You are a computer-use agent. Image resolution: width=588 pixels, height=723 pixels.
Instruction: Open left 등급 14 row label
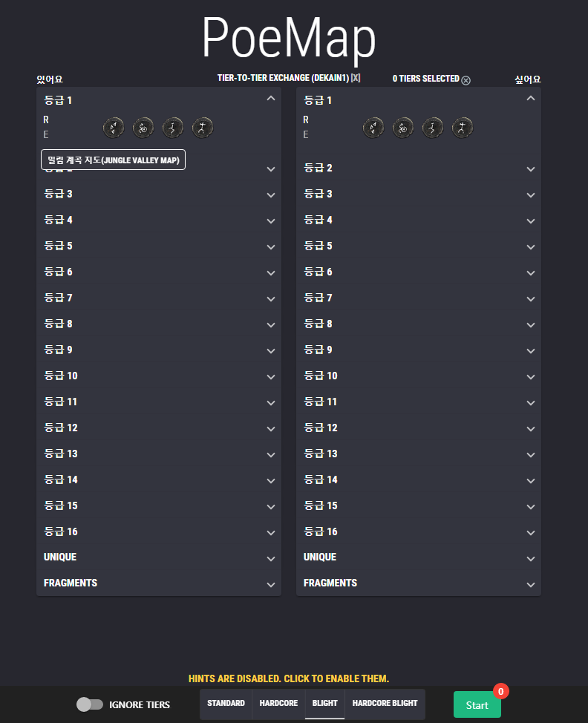point(61,480)
